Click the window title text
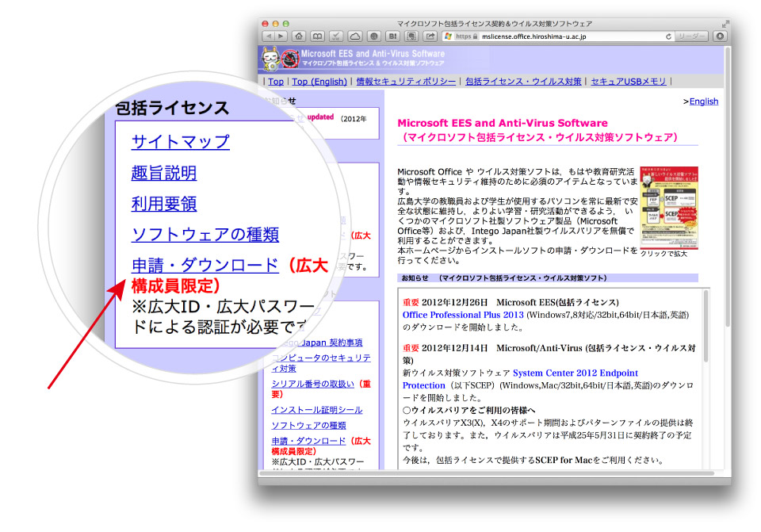Image resolution: width=761 pixels, height=532 pixels. 494,24
